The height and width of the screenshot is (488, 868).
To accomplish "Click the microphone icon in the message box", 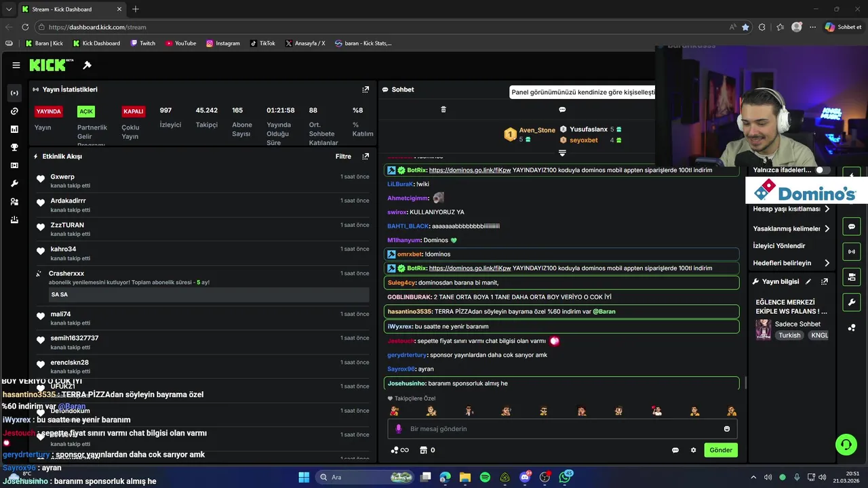I will click(x=399, y=429).
